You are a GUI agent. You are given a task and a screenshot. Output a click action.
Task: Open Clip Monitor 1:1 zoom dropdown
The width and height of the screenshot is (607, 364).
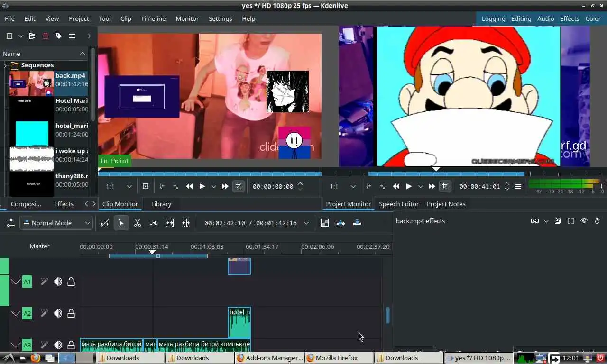(x=119, y=186)
